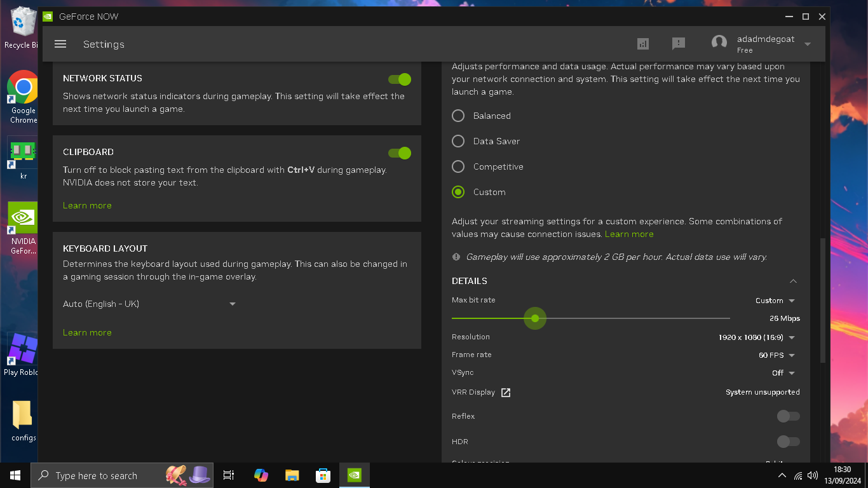Click the GeForce NOW taskbar button
The image size is (868, 488).
pyautogui.click(x=355, y=475)
